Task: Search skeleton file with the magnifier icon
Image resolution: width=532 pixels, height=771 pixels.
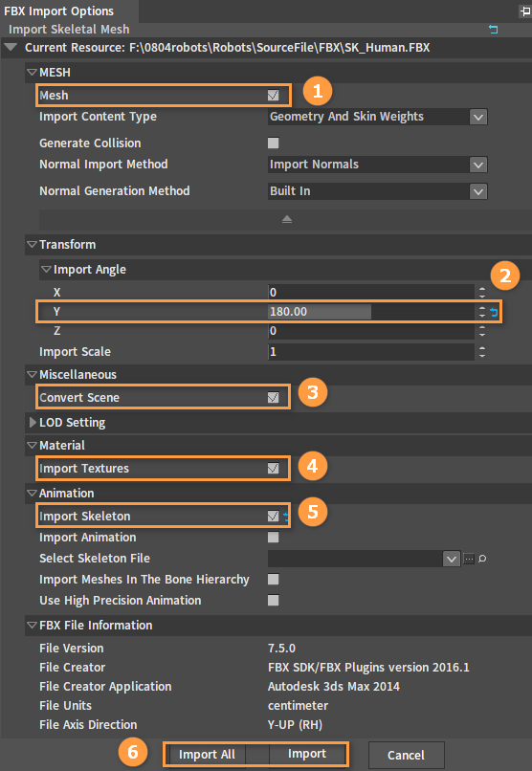Action: 482,559
